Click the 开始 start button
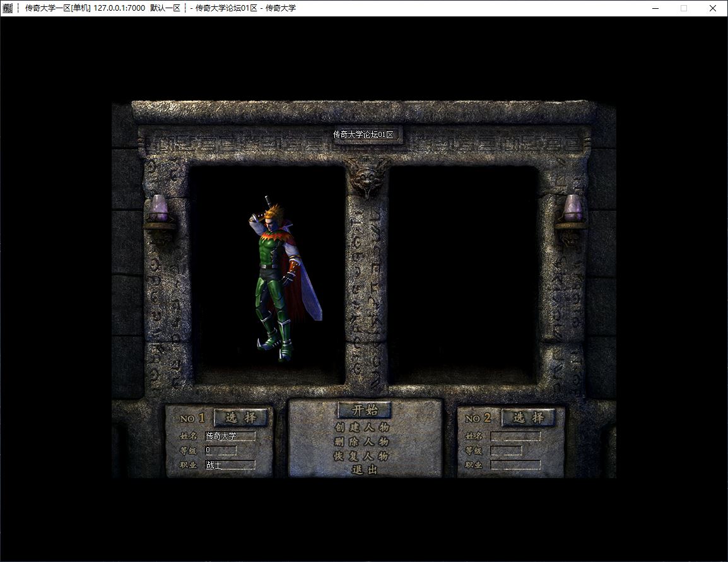728x562 pixels. tap(365, 410)
